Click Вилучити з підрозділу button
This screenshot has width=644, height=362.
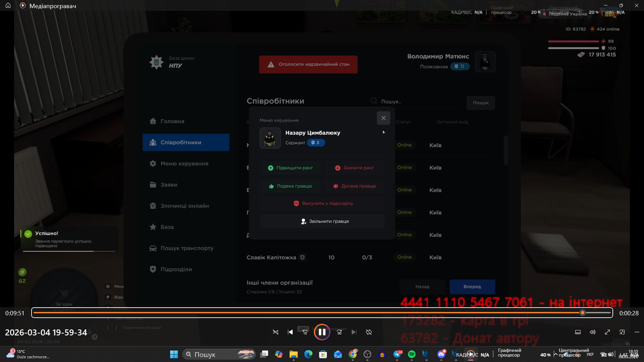coord(323,204)
